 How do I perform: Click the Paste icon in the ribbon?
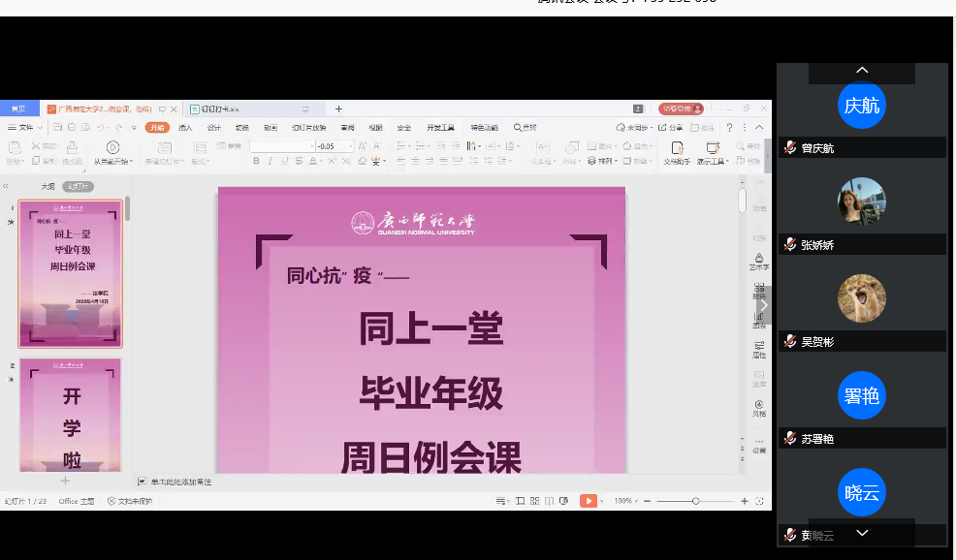point(15,148)
